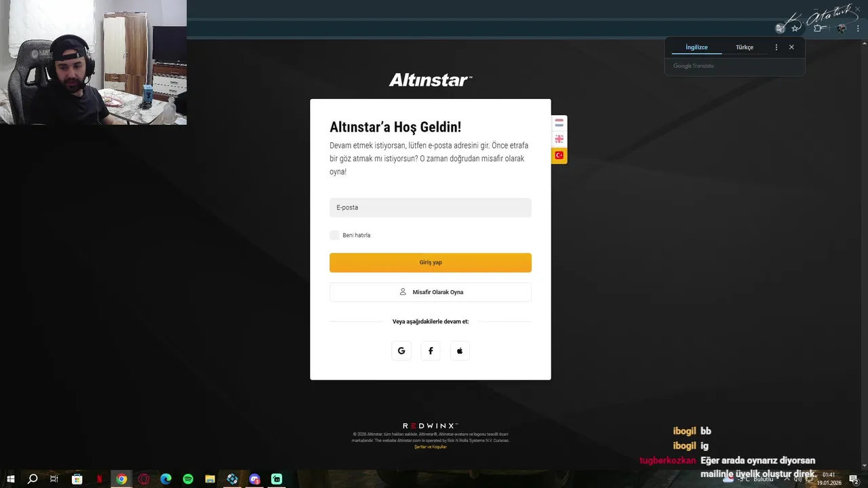Click the Altınstar logo above the form
The image size is (868, 488).
(431, 80)
